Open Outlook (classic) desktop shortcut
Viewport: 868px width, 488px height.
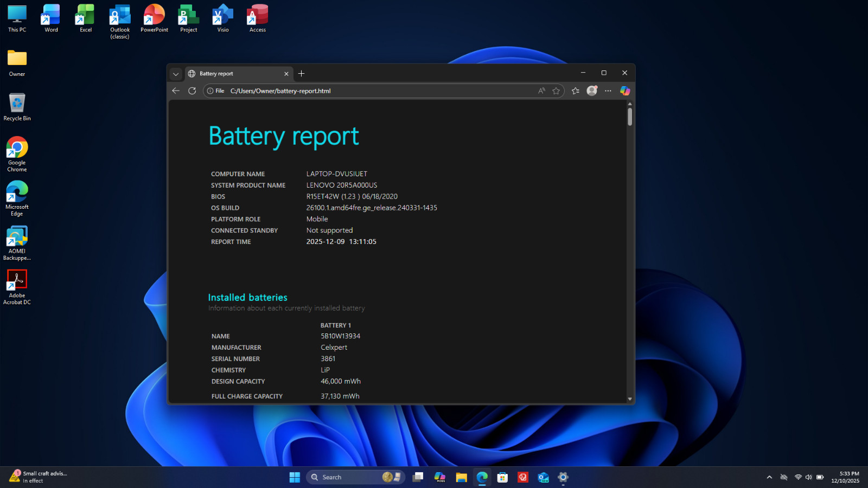[120, 22]
